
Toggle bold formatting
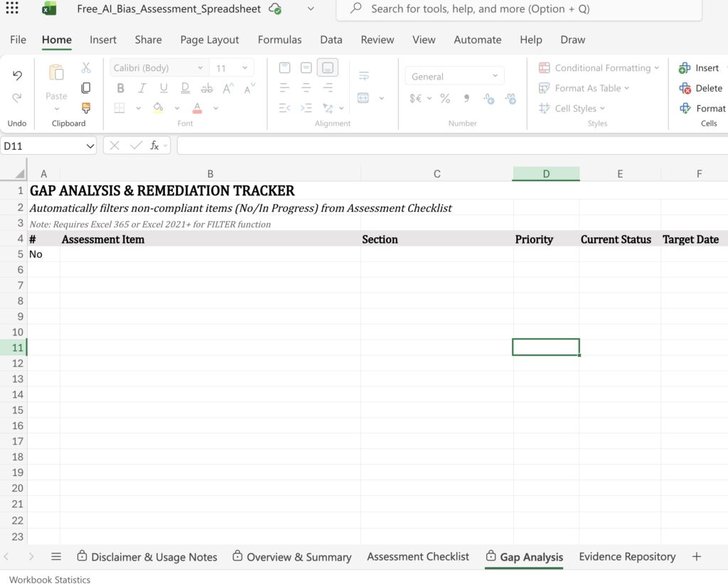pos(120,87)
